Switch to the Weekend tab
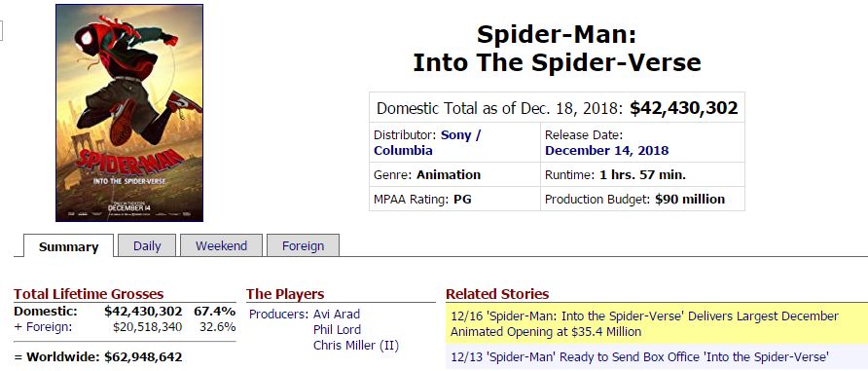The image size is (868, 371). point(221,245)
